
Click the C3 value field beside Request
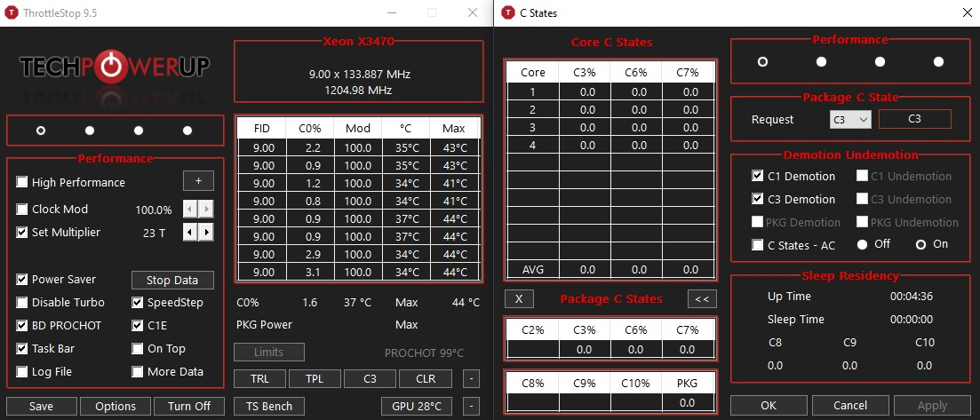(915, 119)
